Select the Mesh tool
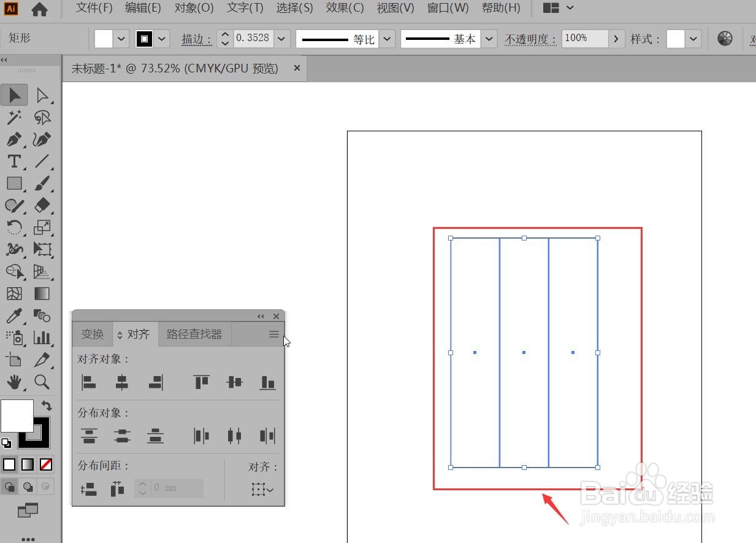Screen dimensions: 756x543 14,294
